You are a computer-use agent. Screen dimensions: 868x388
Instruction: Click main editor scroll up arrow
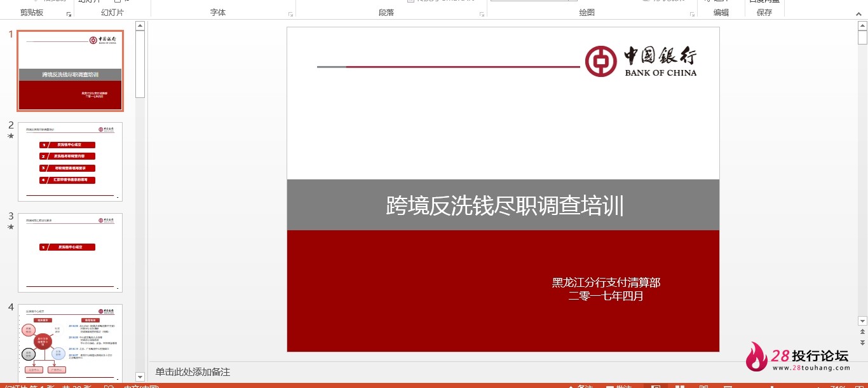coord(862,26)
